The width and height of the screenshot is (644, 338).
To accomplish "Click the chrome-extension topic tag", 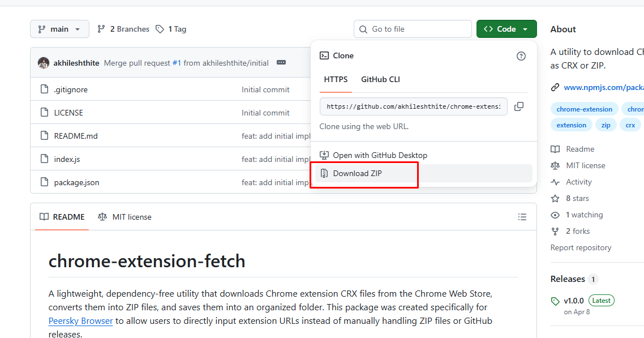I will [584, 109].
